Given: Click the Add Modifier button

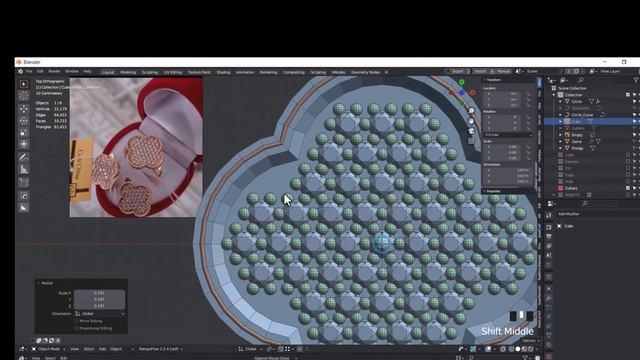Looking at the screenshot, I should (x=569, y=214).
